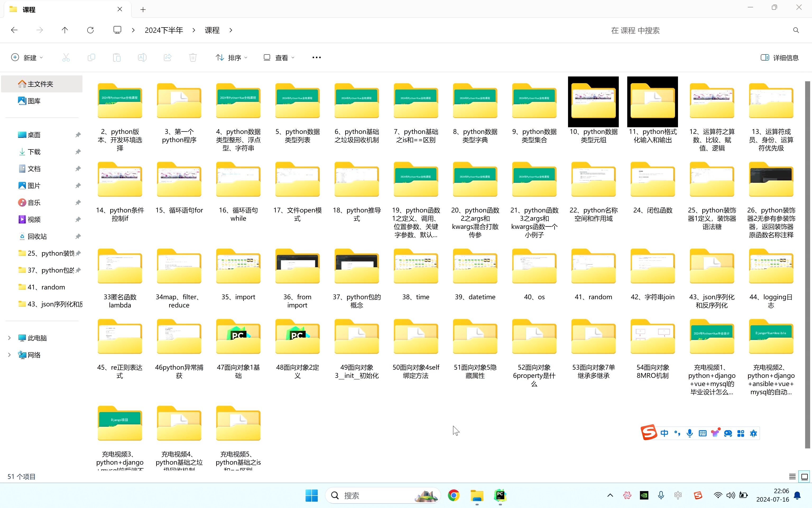
Task: Go up one folder level arrow
Action: coord(65,30)
